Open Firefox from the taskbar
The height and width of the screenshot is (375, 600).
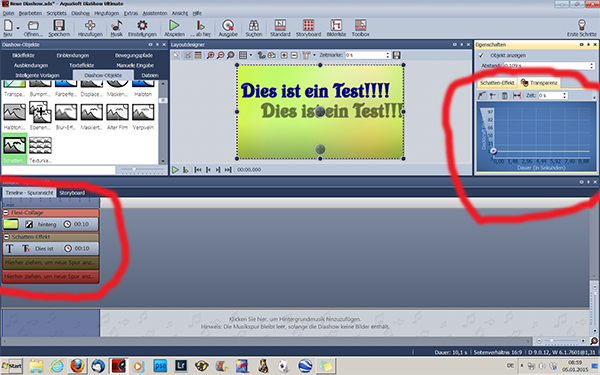(x=77, y=366)
